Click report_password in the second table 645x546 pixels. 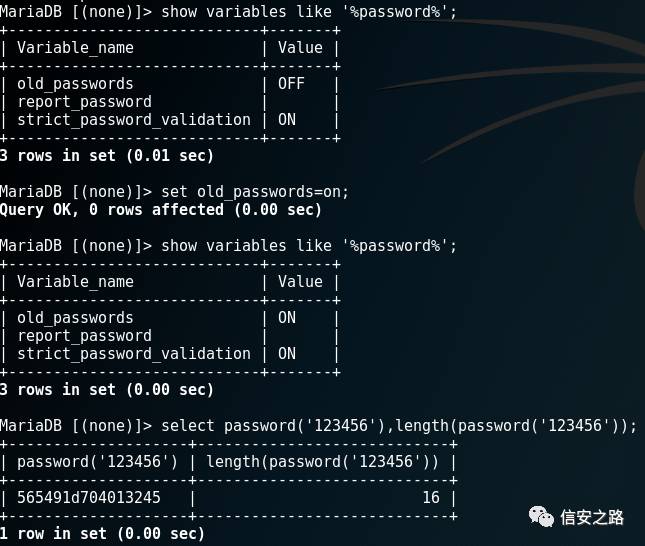tap(84, 336)
